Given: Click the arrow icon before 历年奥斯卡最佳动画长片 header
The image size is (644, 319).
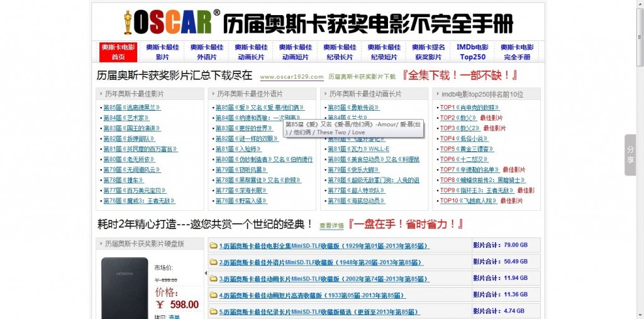Looking at the screenshot, I should click(x=325, y=94).
